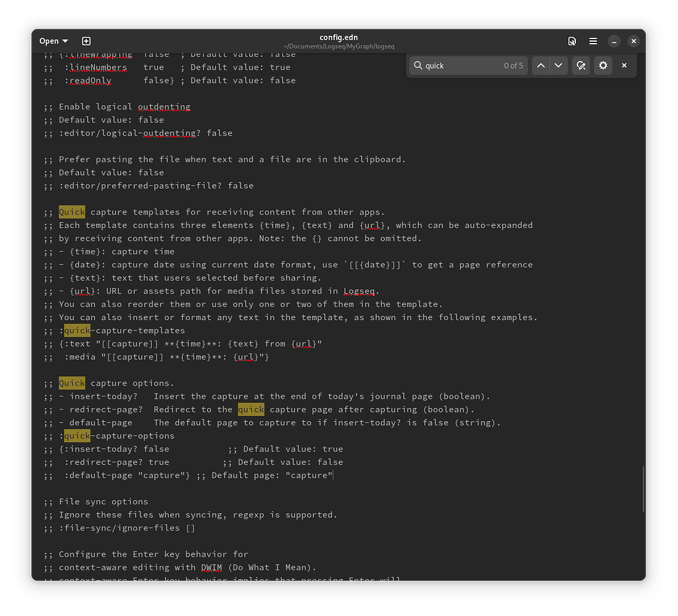This screenshot has height=616, width=678.
Task: Click highlighted 'Quick' in capture options line
Action: pyautogui.click(x=72, y=383)
